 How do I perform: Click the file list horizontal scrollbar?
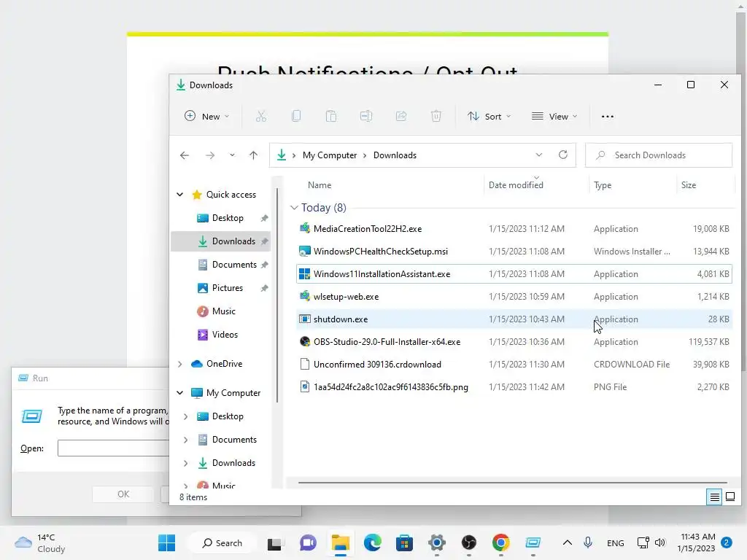click(513, 483)
